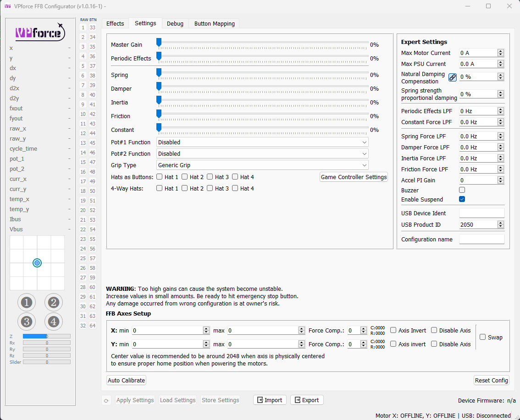
Task: Click the Natural Damping link chain icon
Action: click(452, 77)
